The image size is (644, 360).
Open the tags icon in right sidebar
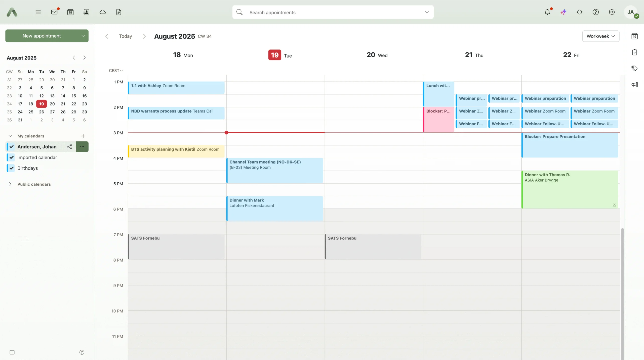[634, 68]
